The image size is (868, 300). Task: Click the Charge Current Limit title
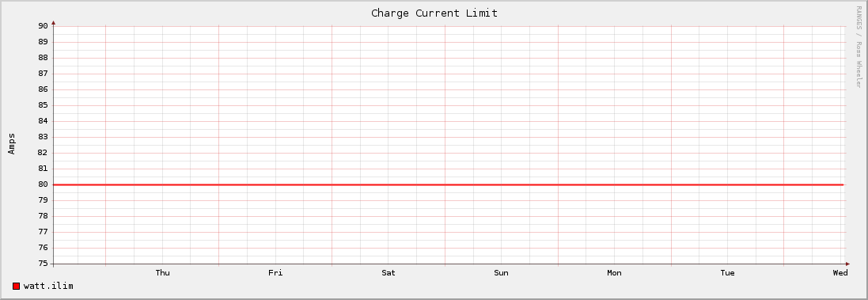[x=434, y=13]
